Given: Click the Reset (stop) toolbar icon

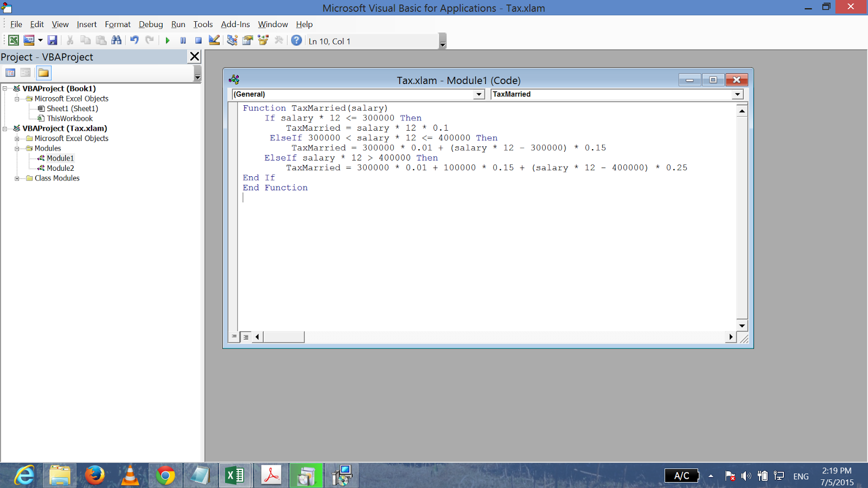Looking at the screenshot, I should point(199,41).
